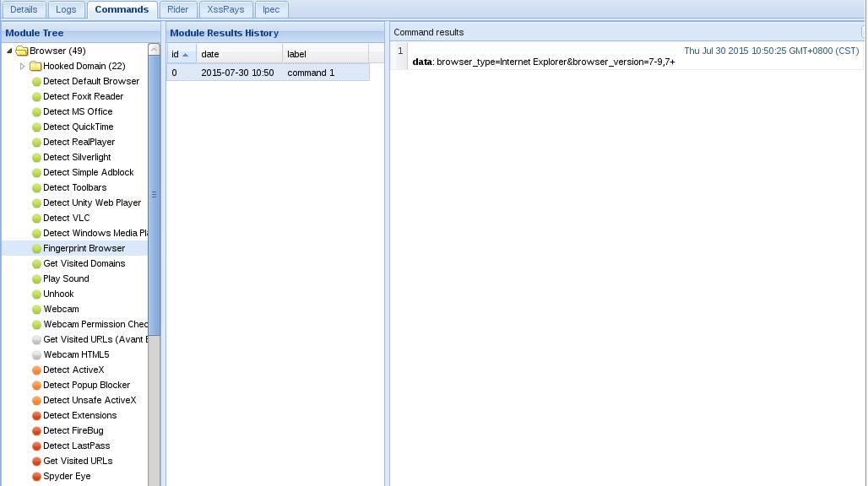Sort history by the date column header
This screenshot has width=868, height=486.
[239, 54]
